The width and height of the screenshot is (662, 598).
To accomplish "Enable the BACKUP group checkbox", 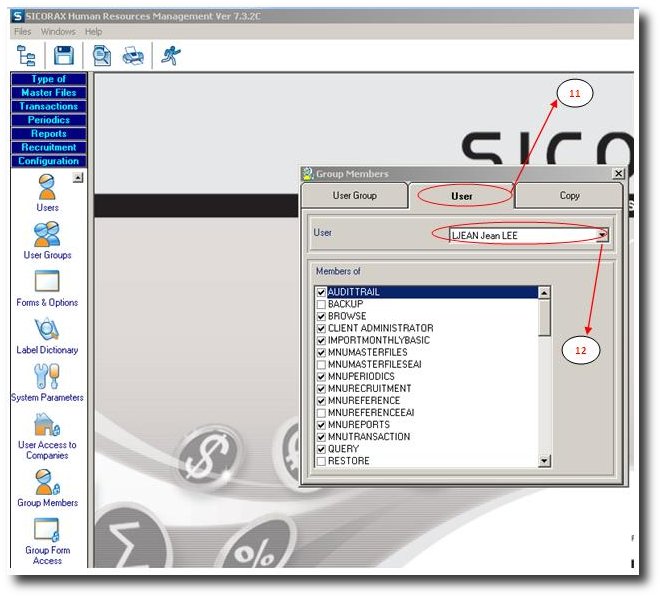I will click(321, 304).
